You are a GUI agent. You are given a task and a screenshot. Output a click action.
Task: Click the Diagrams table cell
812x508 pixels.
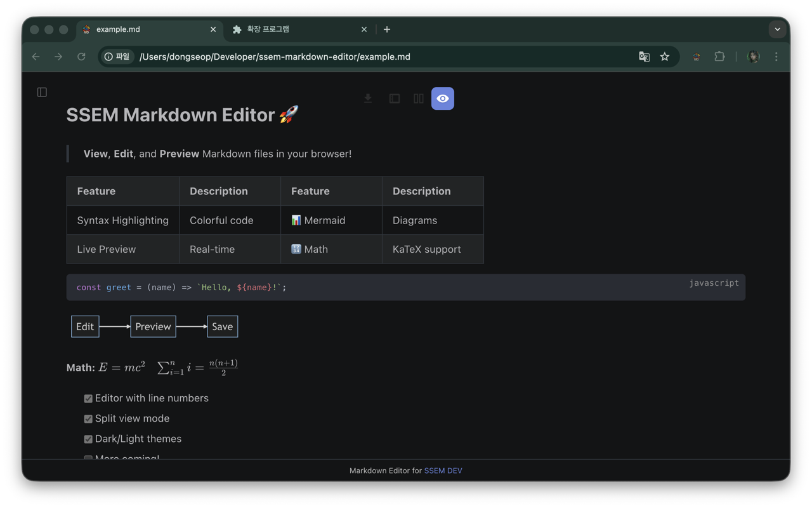point(433,220)
